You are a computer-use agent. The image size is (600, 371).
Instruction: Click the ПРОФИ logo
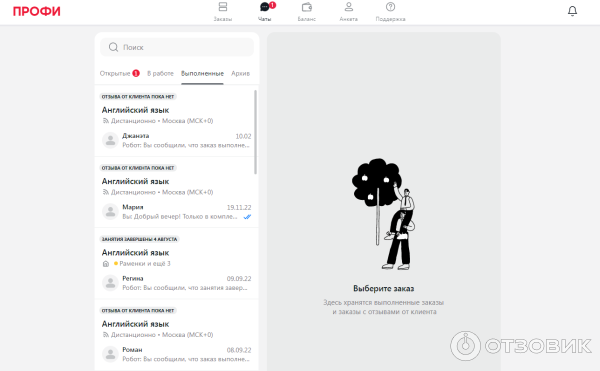pyautogui.click(x=37, y=11)
